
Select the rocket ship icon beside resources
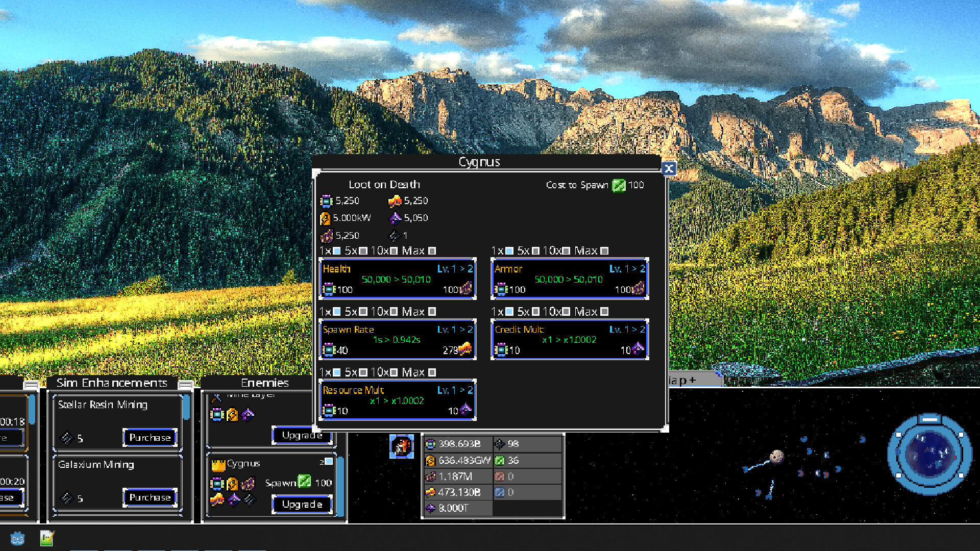pyautogui.click(x=402, y=446)
